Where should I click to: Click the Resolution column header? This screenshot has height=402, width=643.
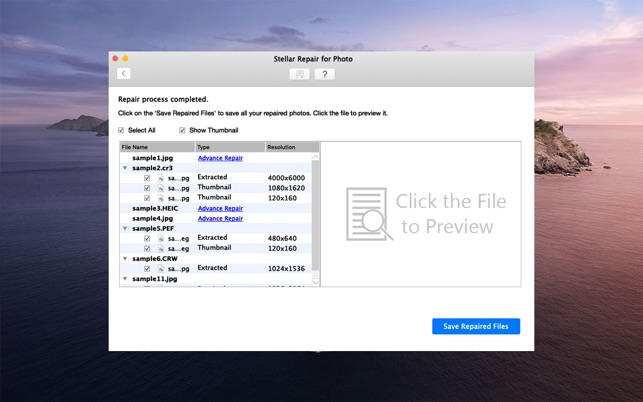[292, 147]
